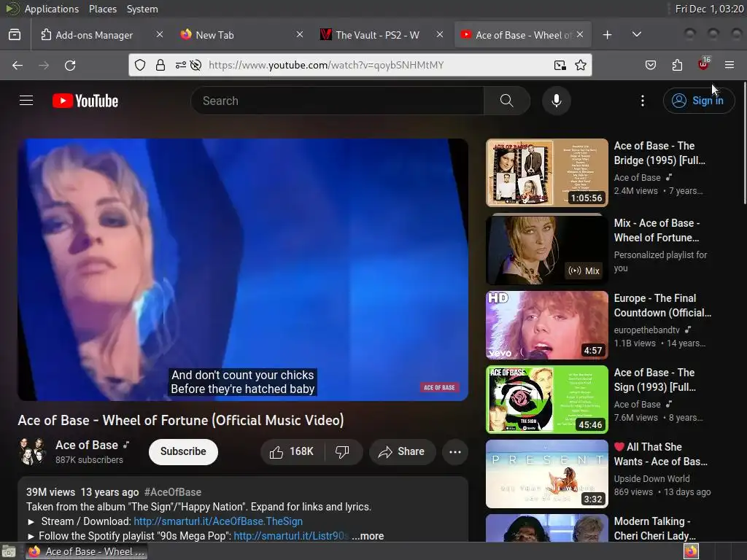
Task: Open The Bridge (1995) full album thumbnail
Action: [x=547, y=172]
